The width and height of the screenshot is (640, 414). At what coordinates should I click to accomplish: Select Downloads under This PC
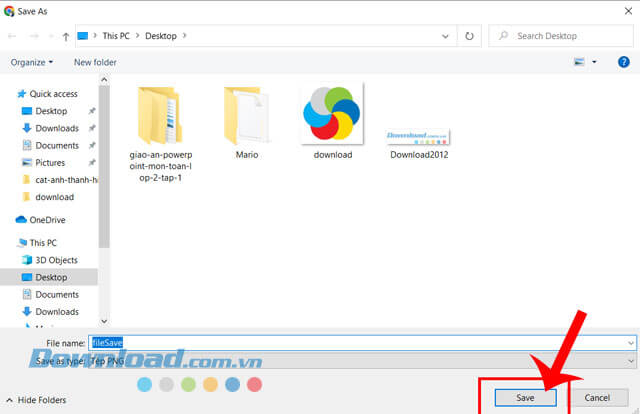57,312
